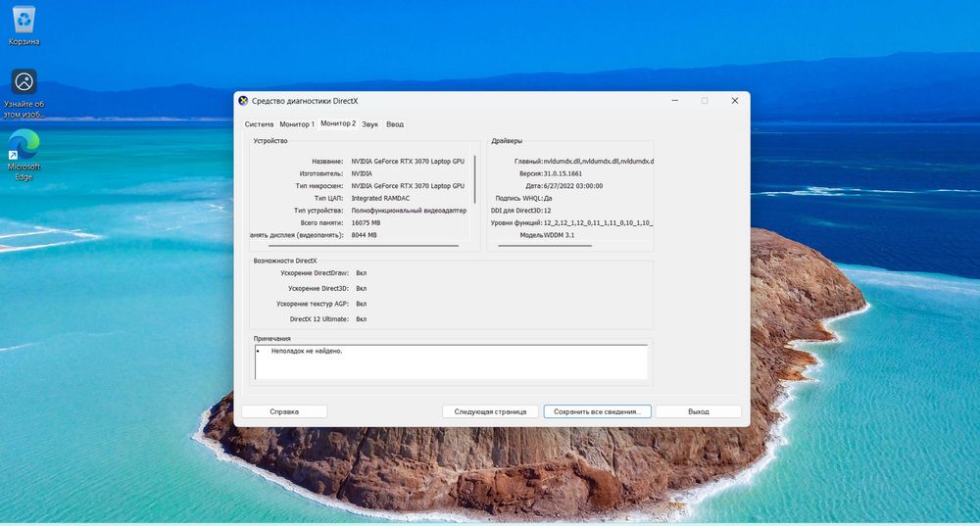Click the 'Уровни функций' feature levels line

tap(571, 223)
